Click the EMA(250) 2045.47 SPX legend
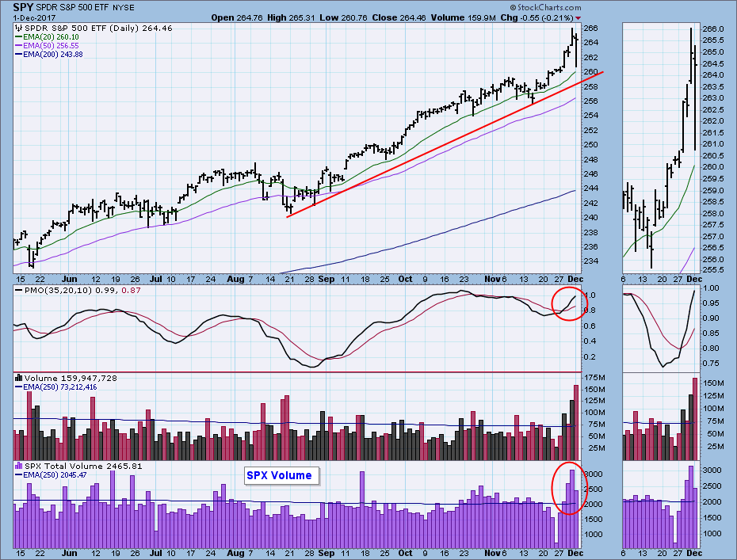 pos(52,475)
